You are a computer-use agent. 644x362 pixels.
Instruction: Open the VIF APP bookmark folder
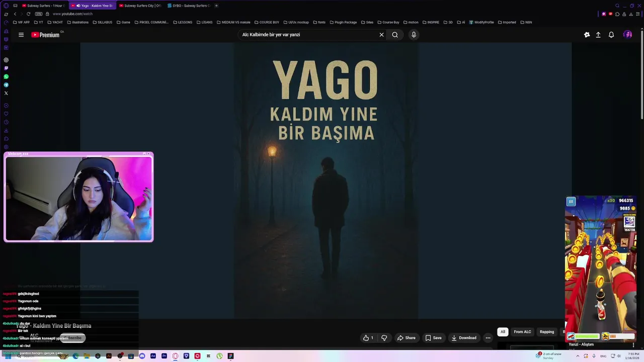coord(21,22)
